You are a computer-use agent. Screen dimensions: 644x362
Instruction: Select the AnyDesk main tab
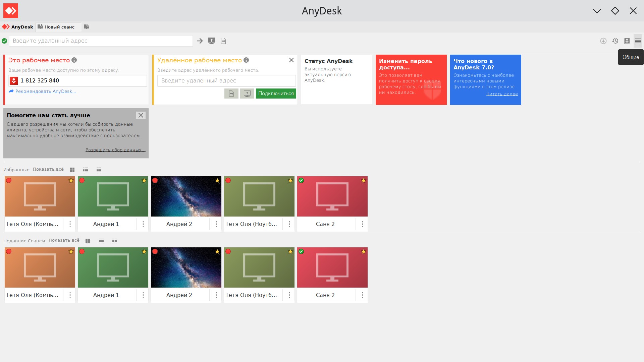coord(18,27)
